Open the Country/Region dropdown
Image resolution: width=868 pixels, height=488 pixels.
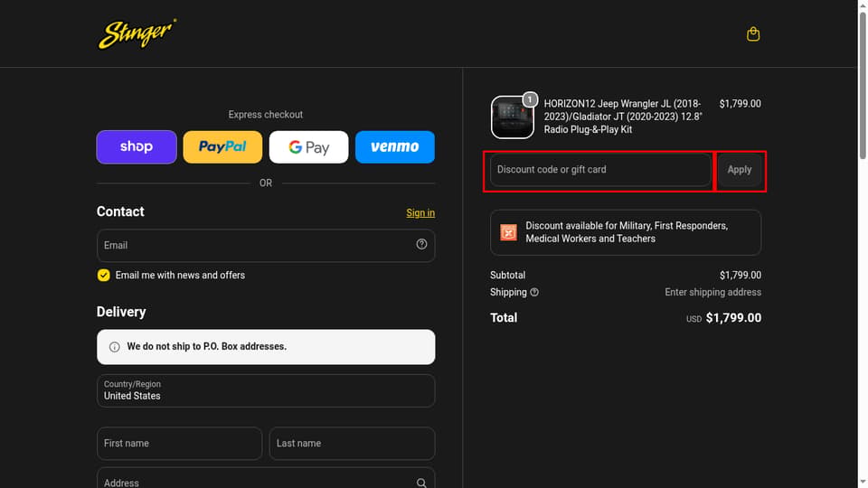coord(266,390)
